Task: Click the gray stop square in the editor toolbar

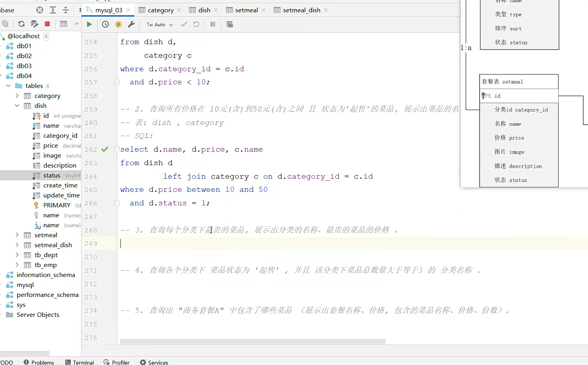Action: click(213, 24)
